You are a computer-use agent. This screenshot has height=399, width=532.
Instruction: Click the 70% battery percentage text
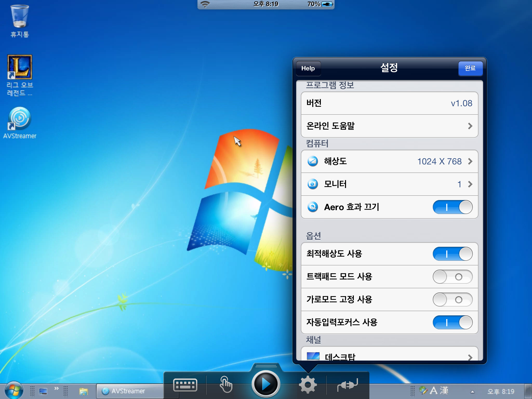click(x=314, y=4)
